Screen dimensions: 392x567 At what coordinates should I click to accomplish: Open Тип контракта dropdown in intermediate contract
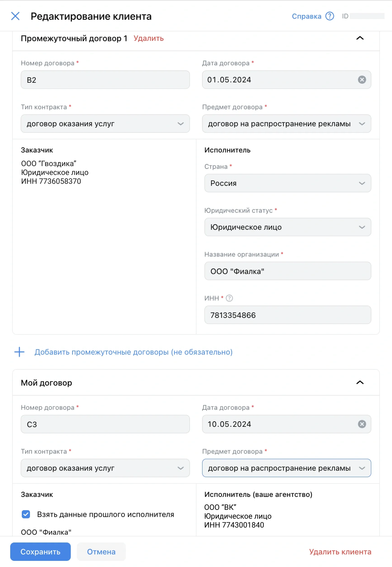[x=105, y=124]
